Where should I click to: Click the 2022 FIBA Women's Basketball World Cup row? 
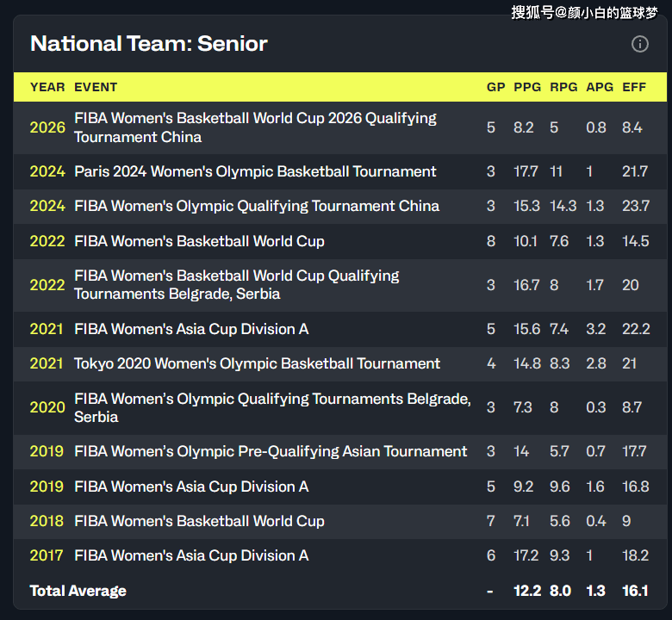click(x=199, y=241)
